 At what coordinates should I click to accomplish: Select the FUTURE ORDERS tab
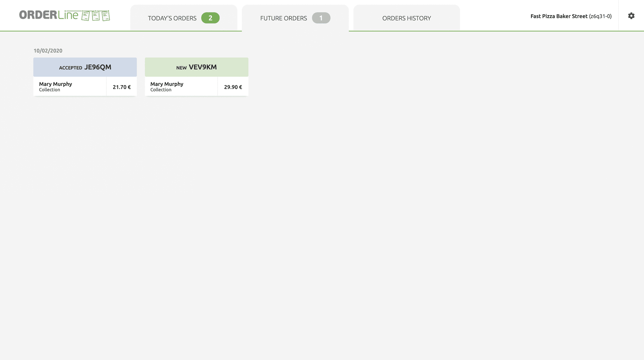pyautogui.click(x=283, y=18)
